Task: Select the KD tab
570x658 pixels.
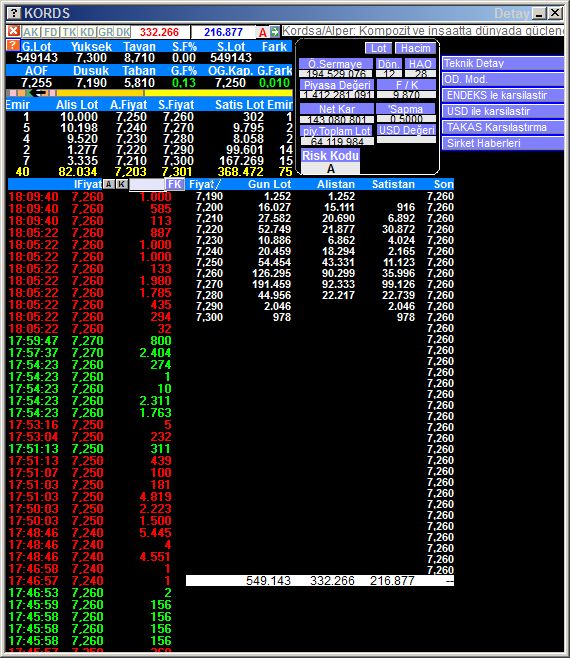Action: click(88, 32)
